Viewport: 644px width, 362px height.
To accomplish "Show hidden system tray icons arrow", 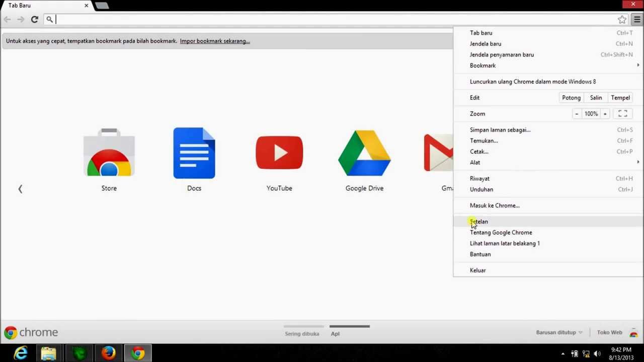I will click(562, 353).
